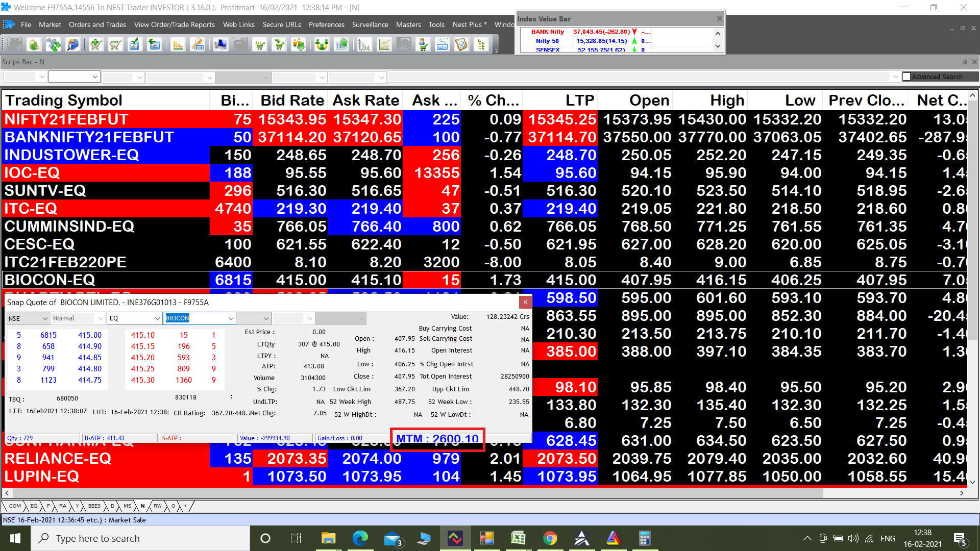This screenshot has height=551, width=980.
Task: Click the refresh arrows toolbar icon
Action: tap(54, 45)
